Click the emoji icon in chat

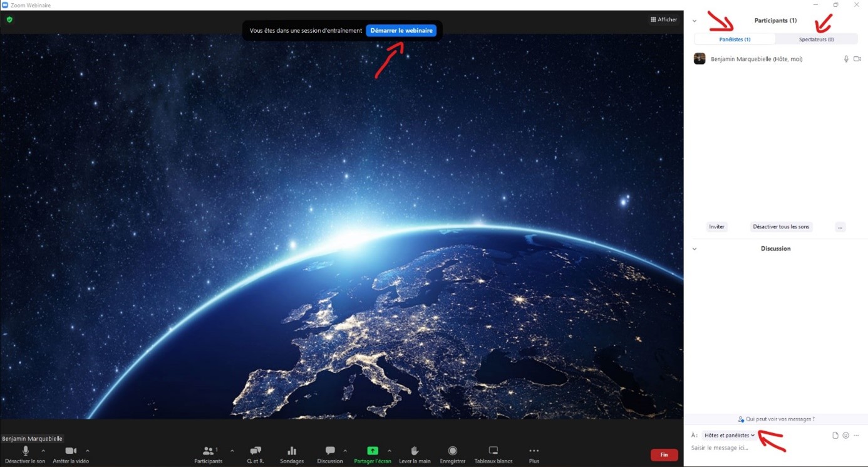[845, 435]
